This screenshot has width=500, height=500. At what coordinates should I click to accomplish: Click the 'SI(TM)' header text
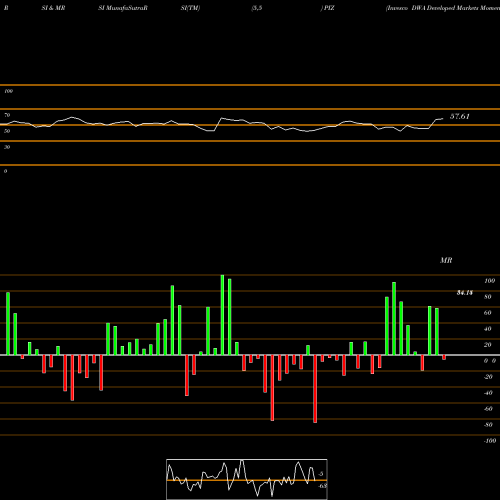click(x=190, y=8)
